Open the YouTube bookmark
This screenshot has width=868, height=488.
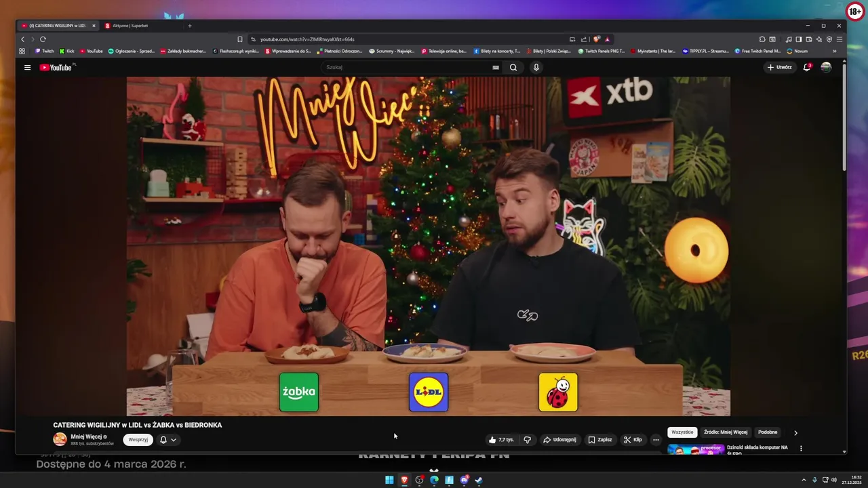92,51
